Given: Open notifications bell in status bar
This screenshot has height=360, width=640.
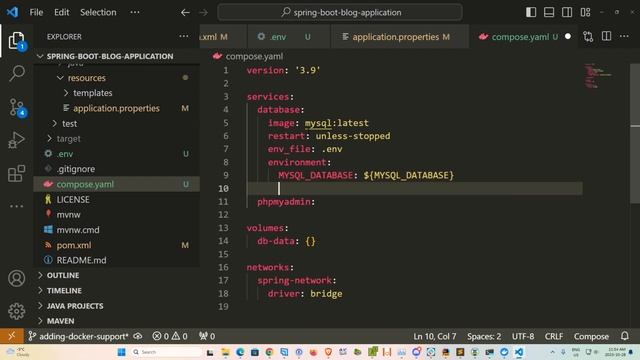Looking at the screenshot, I should click(624, 336).
